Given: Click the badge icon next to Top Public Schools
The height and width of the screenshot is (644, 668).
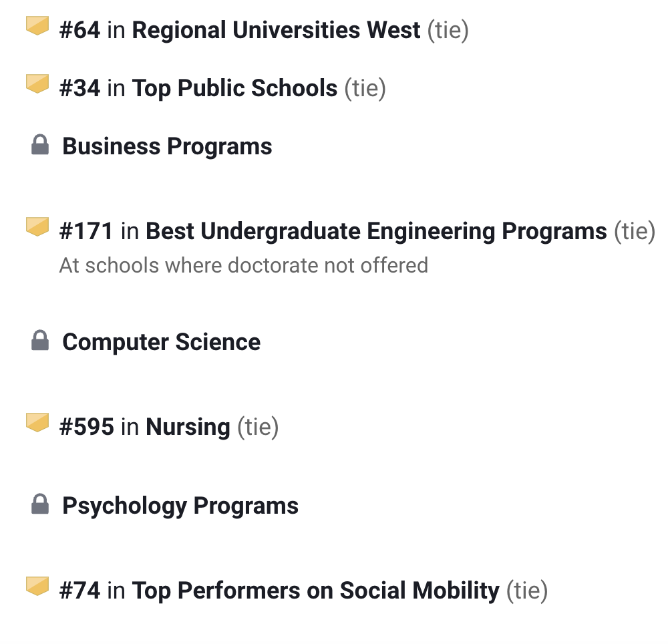Looking at the screenshot, I should coord(37,84).
